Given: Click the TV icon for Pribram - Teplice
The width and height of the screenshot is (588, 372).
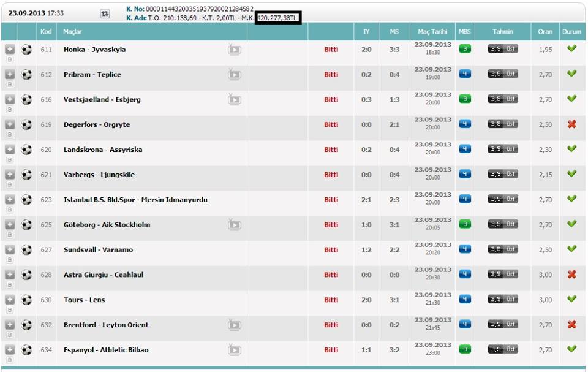Looking at the screenshot, I should pos(234,75).
